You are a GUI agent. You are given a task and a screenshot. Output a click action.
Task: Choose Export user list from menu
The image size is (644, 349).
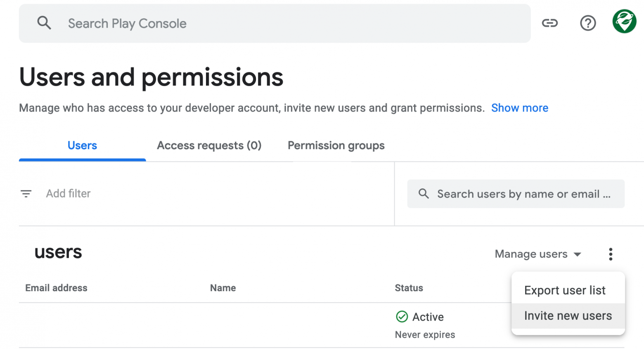pos(565,290)
